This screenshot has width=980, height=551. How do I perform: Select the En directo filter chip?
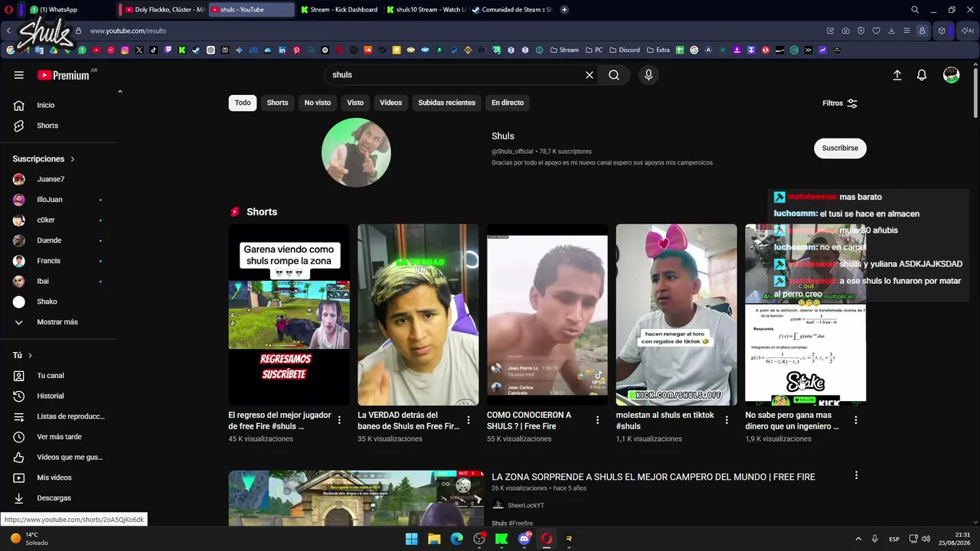pyautogui.click(x=508, y=103)
